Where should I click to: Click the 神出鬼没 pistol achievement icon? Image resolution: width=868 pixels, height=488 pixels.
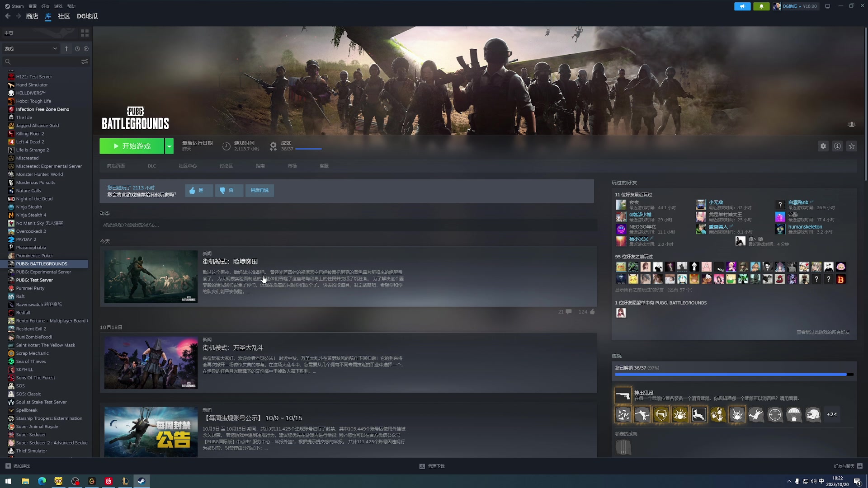pyautogui.click(x=623, y=395)
